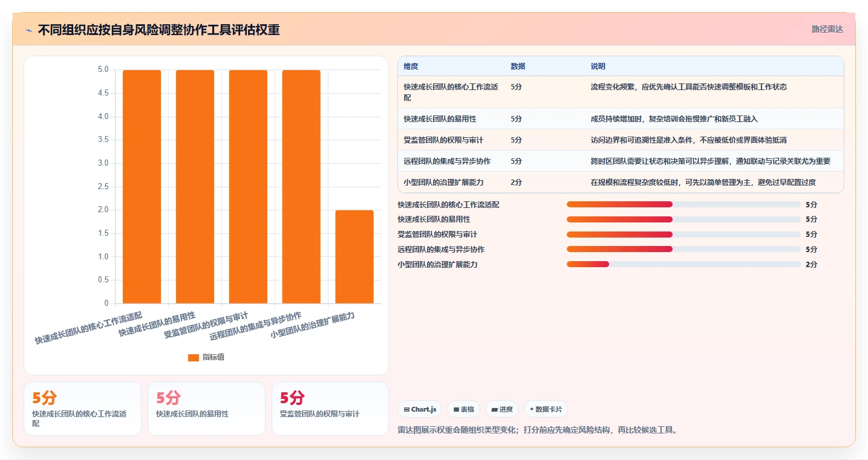868x460 pixels.
Task: Click the small icon before the page title
Action: 28,30
